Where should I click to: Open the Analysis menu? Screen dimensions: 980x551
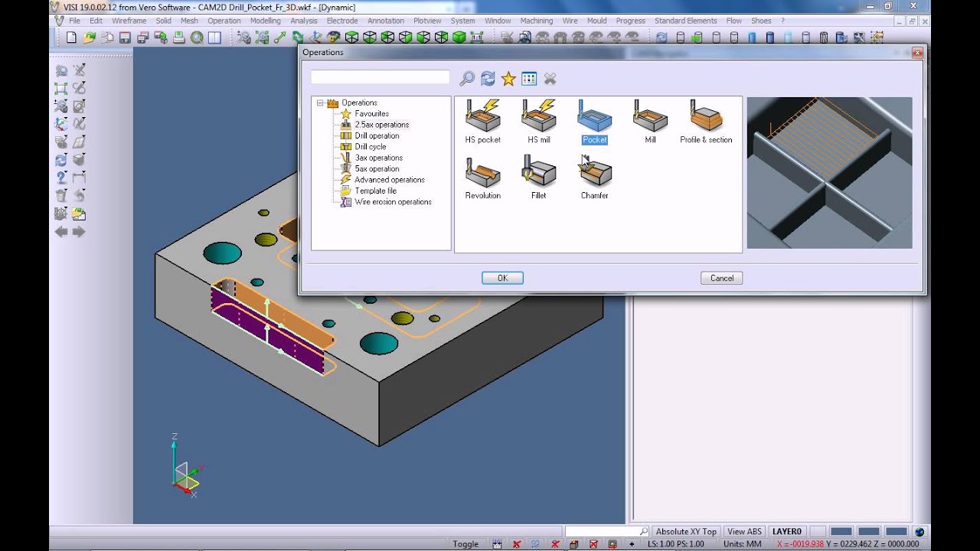point(304,21)
